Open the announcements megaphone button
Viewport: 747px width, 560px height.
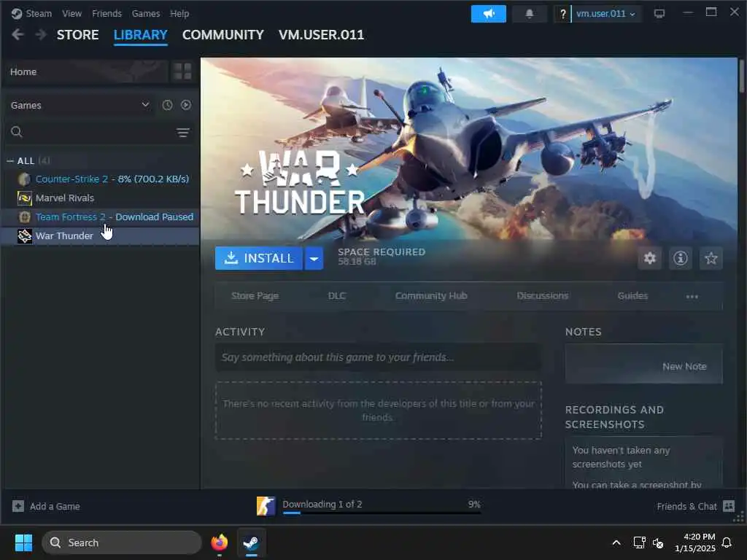488,14
